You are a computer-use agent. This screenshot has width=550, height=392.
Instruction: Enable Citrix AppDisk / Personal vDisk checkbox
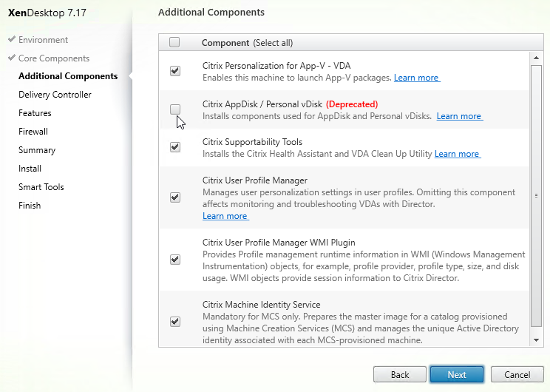(175, 109)
